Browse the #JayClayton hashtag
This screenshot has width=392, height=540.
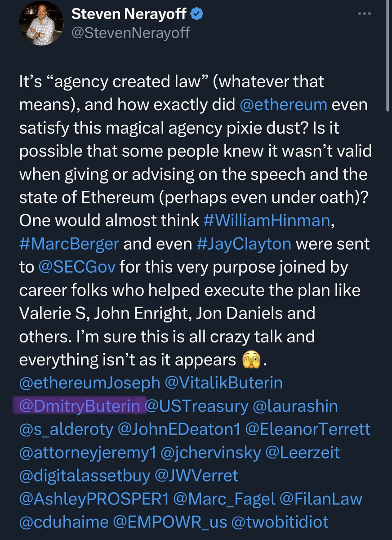coord(244,244)
